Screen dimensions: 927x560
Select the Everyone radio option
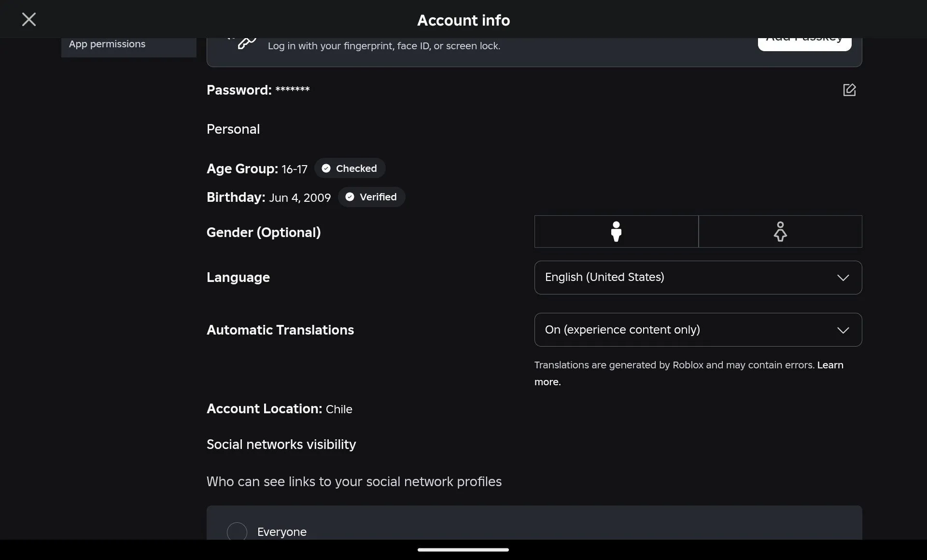click(237, 532)
